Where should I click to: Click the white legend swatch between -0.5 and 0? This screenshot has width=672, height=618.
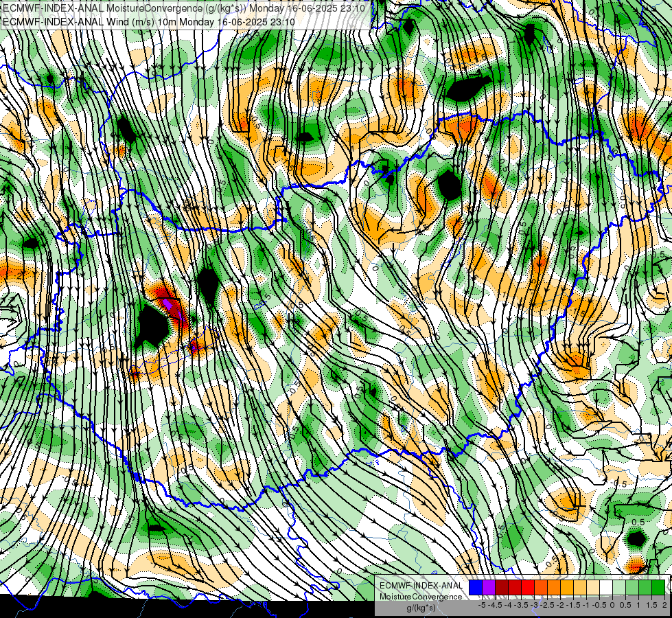coord(606,588)
